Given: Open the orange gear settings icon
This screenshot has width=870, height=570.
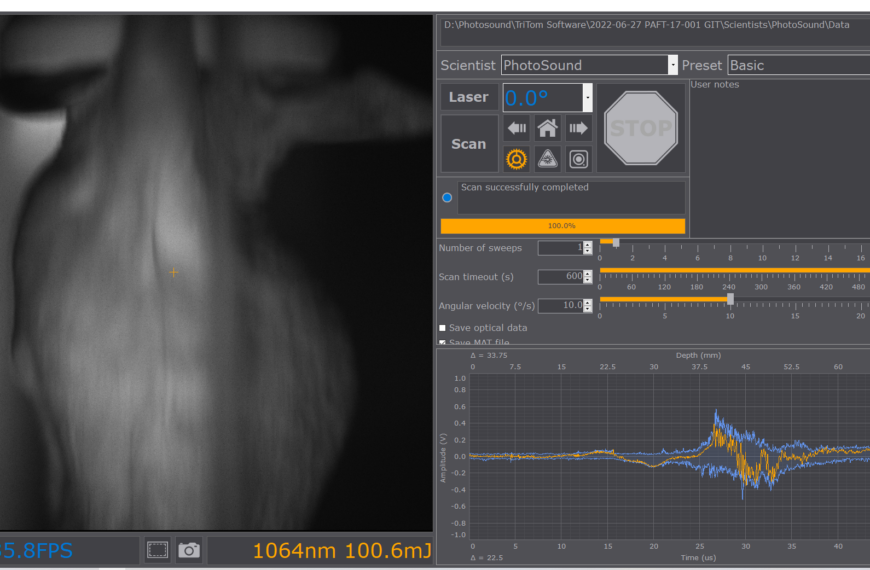Looking at the screenshot, I should coord(517,159).
